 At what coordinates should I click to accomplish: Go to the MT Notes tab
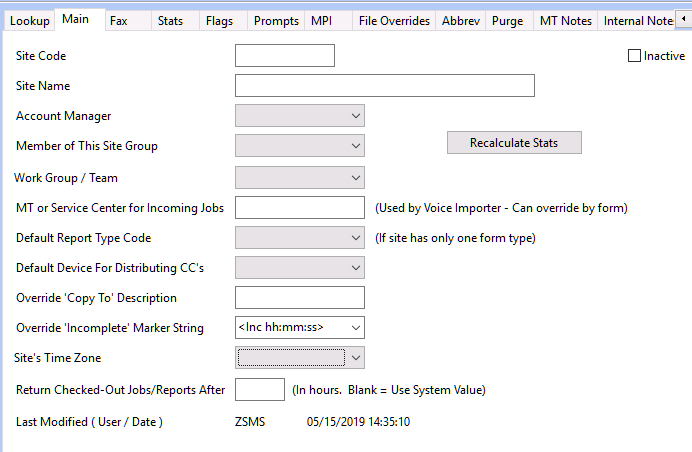[x=565, y=21]
